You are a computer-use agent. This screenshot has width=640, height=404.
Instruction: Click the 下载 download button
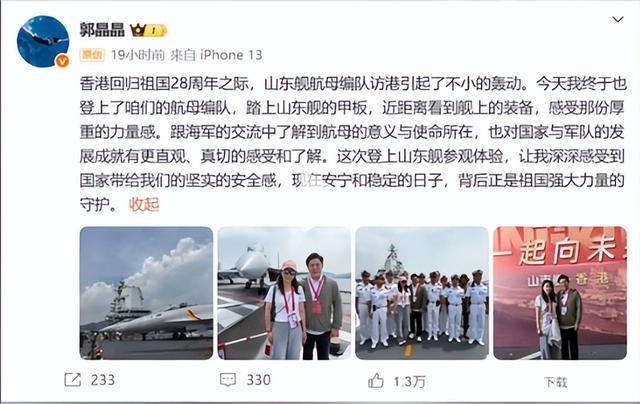coord(556,382)
